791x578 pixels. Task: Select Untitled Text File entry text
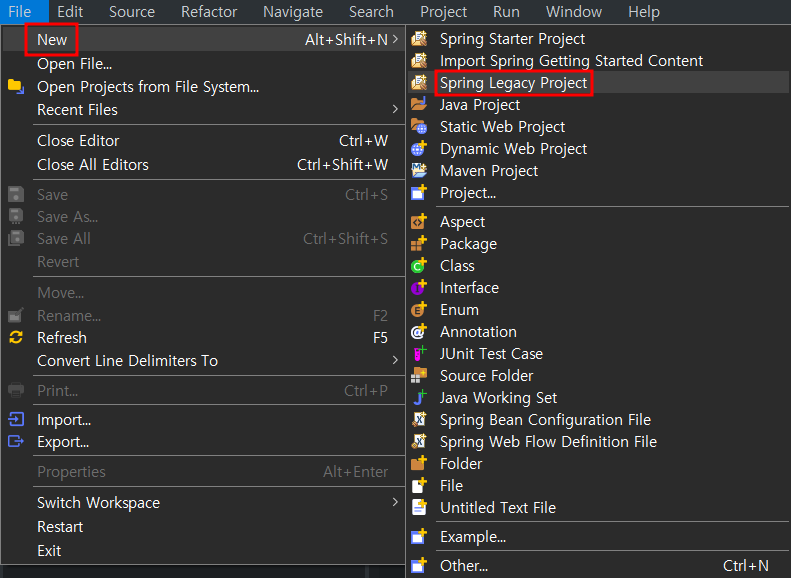(498, 507)
